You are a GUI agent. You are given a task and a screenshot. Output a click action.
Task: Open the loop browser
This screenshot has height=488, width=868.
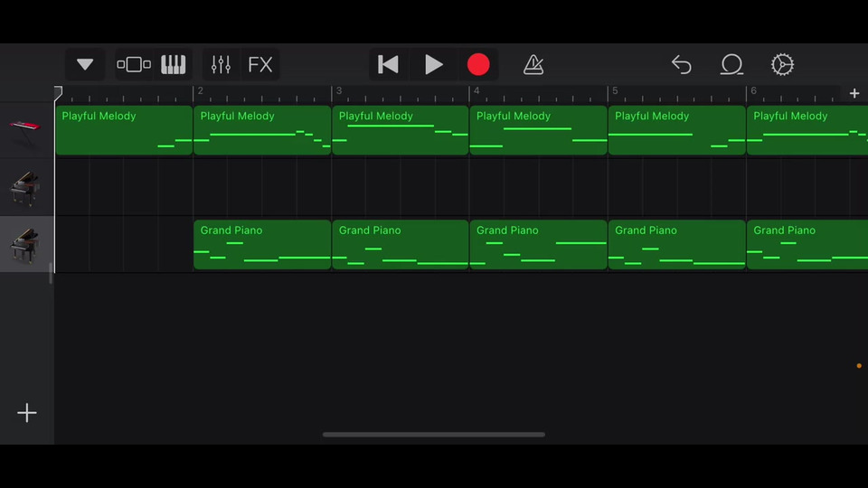click(731, 65)
